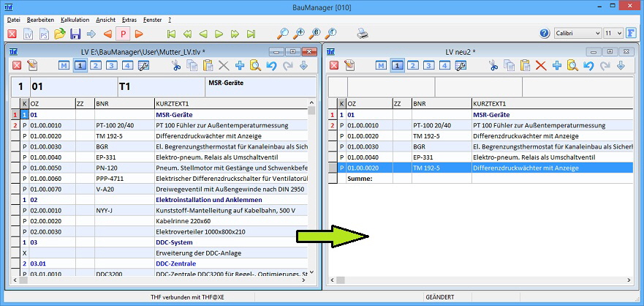Click the KURZTEXT1 column header in Mutter_LV
The height and width of the screenshot is (306, 644).
point(230,104)
